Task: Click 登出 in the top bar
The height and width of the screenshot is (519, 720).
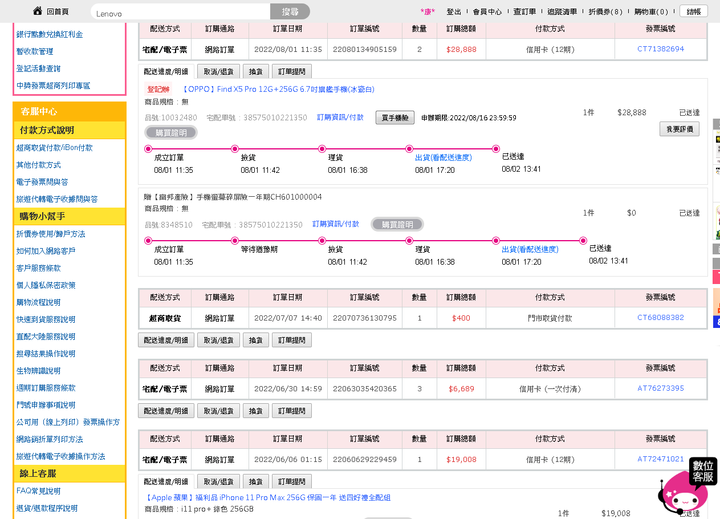Action: (x=454, y=11)
